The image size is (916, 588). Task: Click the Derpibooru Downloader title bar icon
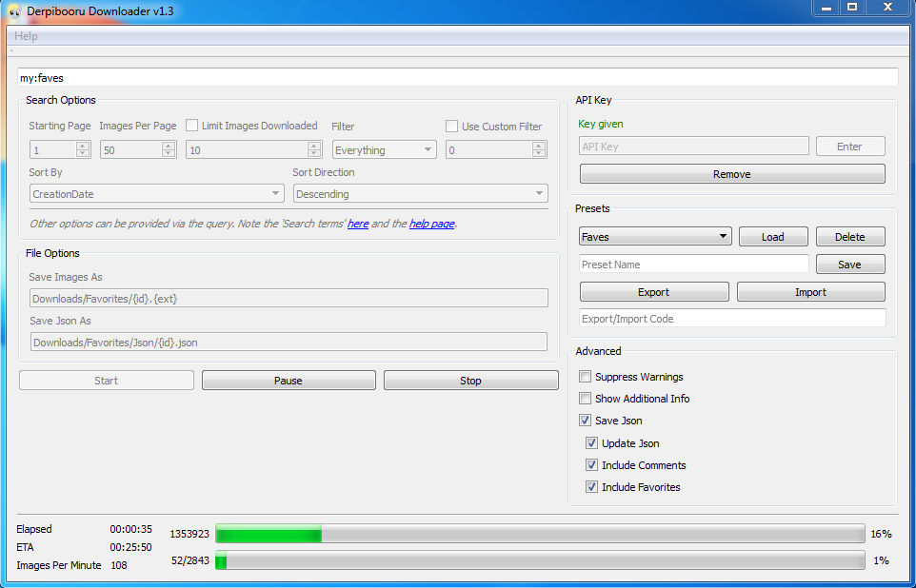tap(14, 11)
